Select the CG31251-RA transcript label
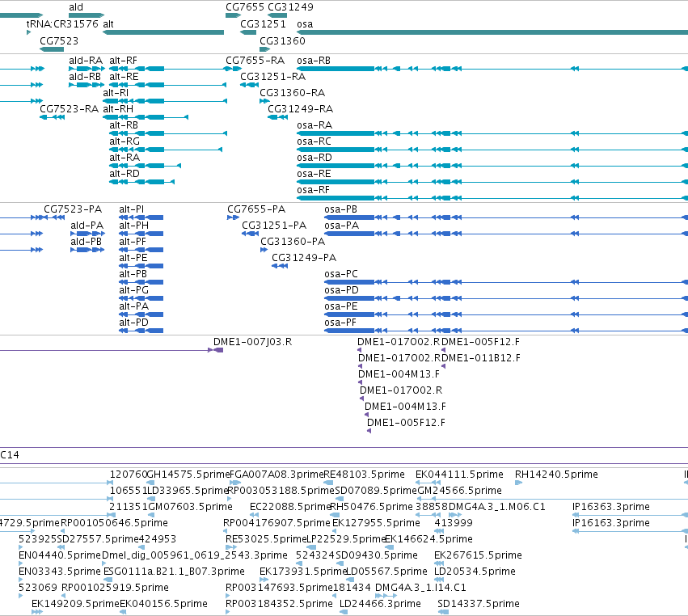 273,77
